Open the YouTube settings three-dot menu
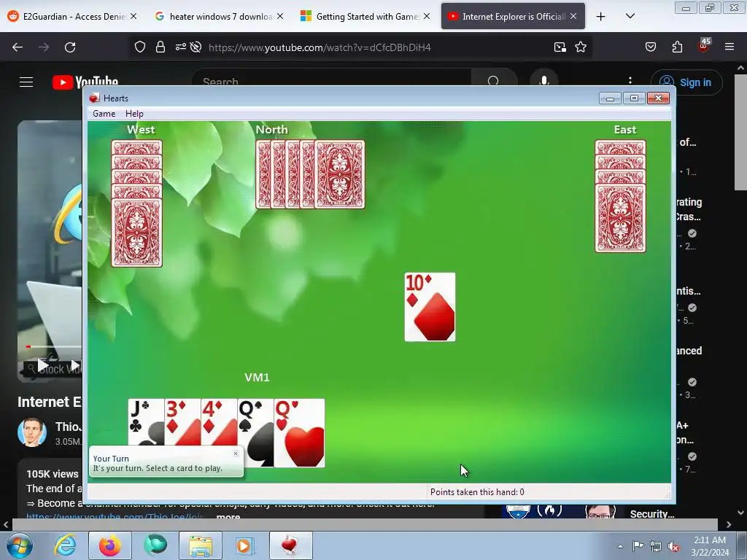 tap(630, 80)
